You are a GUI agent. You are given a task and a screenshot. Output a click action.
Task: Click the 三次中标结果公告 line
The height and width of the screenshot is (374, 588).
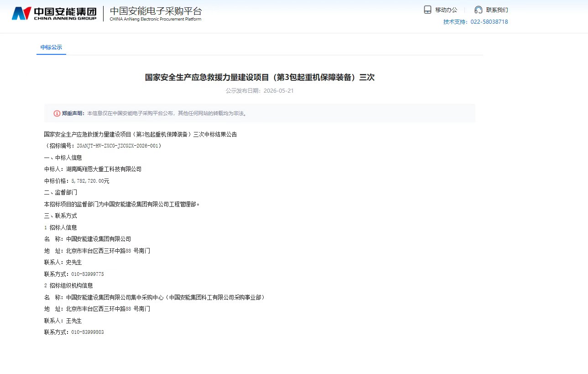tap(140, 134)
